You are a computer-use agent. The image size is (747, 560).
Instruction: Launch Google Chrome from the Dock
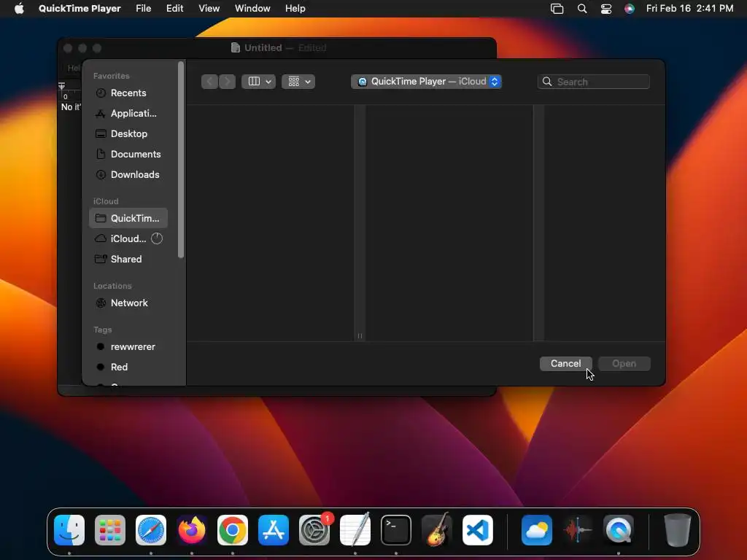[x=233, y=530]
